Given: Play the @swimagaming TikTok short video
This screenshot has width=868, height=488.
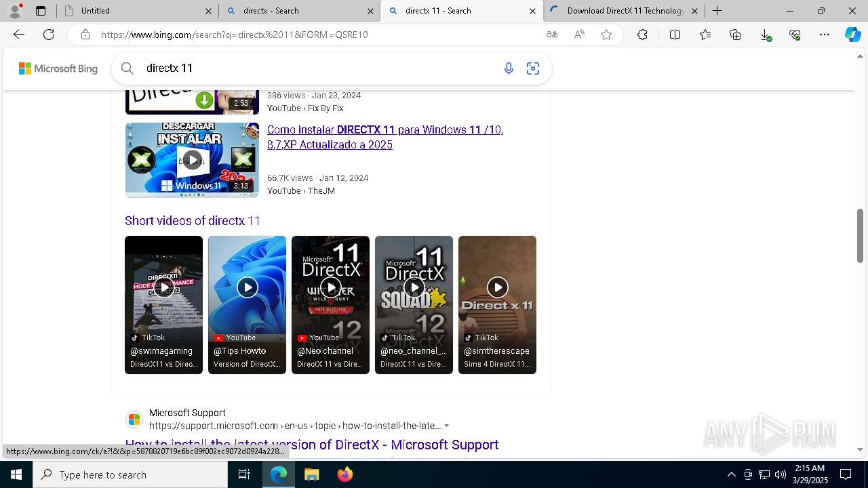Looking at the screenshot, I should [x=163, y=304].
